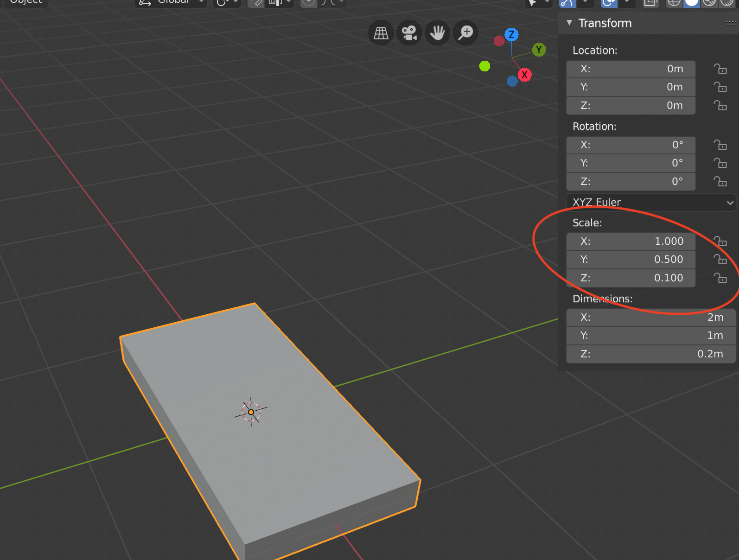Click the Z axis on navigation gizmo
The width and height of the screenshot is (739, 560).
511,34
